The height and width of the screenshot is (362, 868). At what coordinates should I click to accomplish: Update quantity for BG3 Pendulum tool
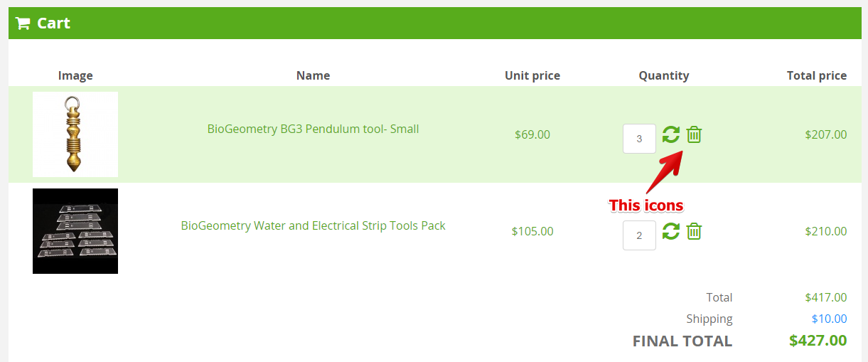[x=670, y=134]
